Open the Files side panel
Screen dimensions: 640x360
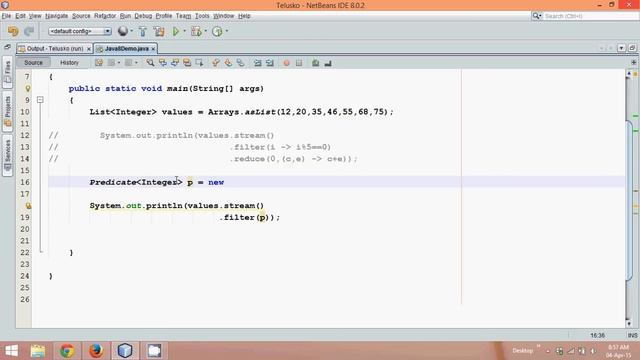tap(7, 73)
